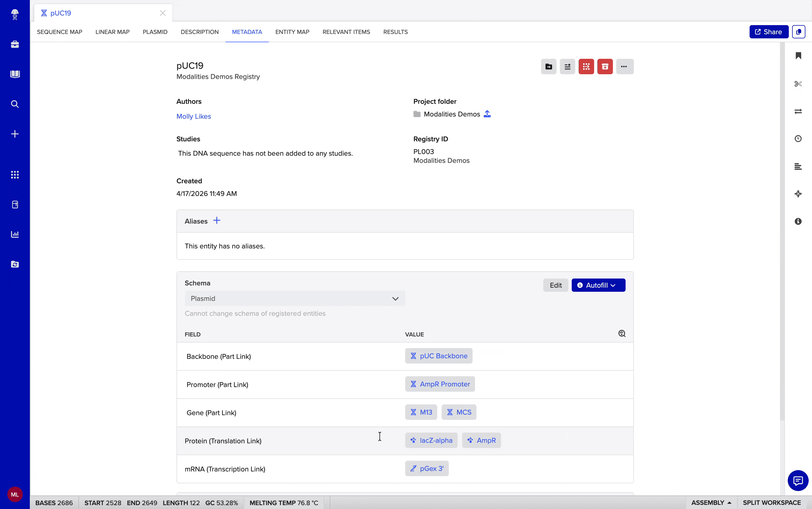Open the Molly Likes author link
This screenshot has height=509, width=812.
click(194, 116)
